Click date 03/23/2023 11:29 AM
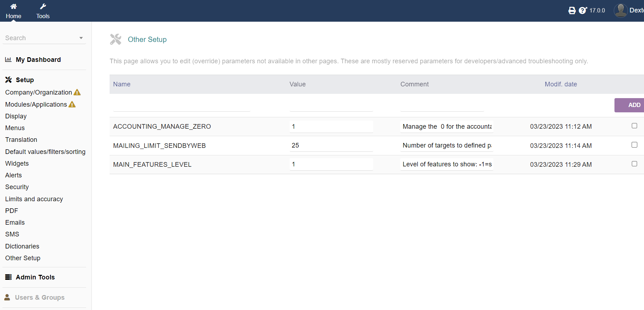644x310 pixels. tap(561, 165)
